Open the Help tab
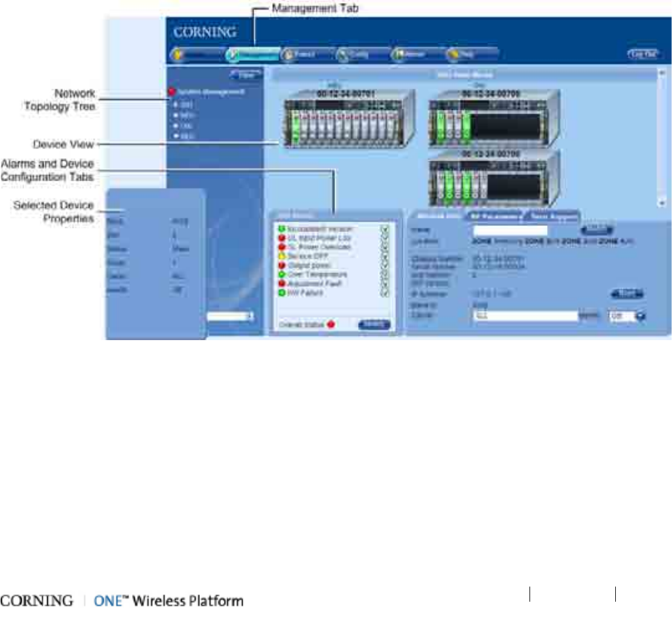672x618 pixels. click(472, 55)
